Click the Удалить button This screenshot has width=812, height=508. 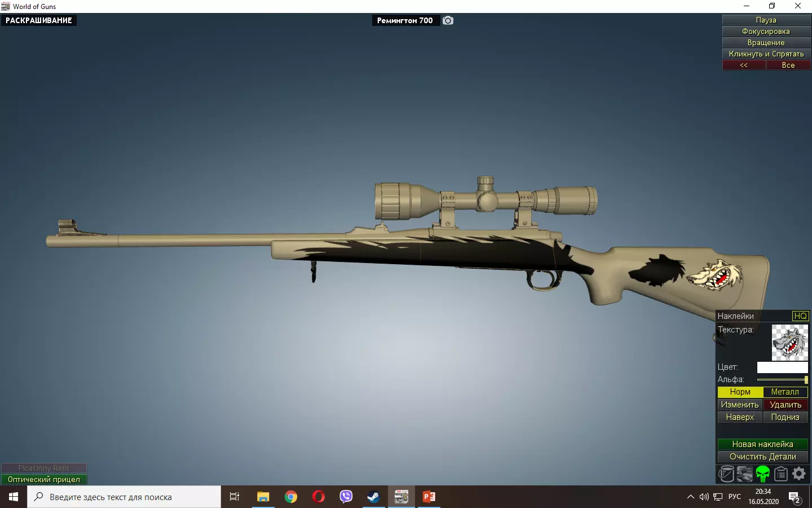(785, 405)
